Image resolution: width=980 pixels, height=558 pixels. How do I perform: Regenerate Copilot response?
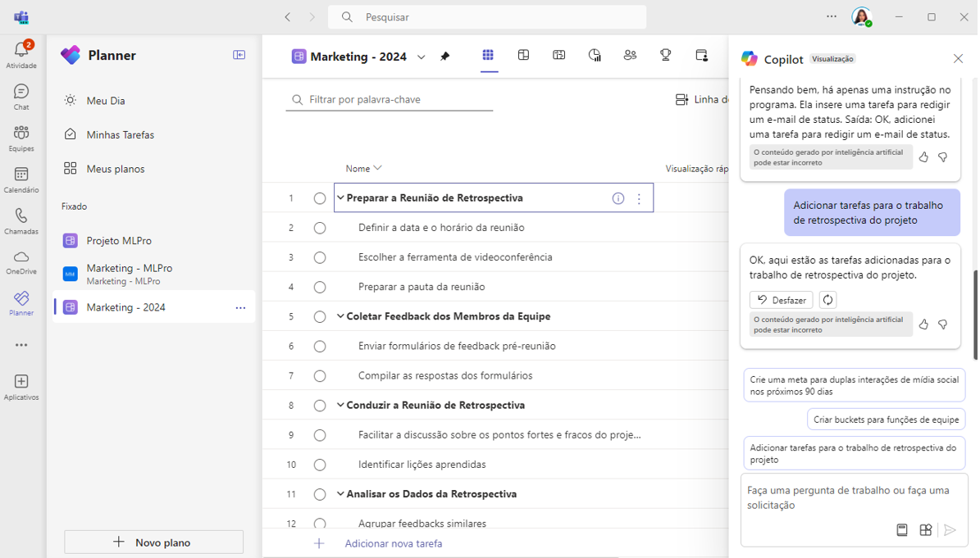pyautogui.click(x=827, y=300)
